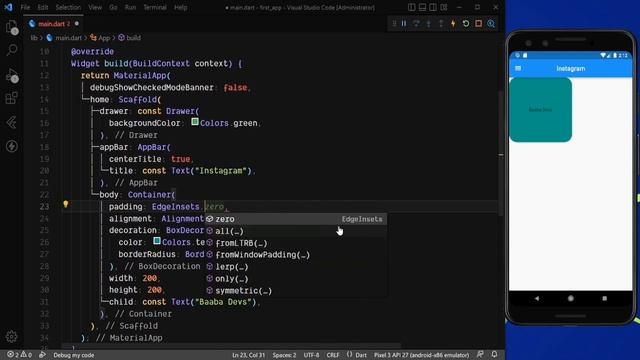The height and width of the screenshot is (360, 640).
Task: Tap the teal Baaba Devs container in emulator
Action: pos(540,110)
